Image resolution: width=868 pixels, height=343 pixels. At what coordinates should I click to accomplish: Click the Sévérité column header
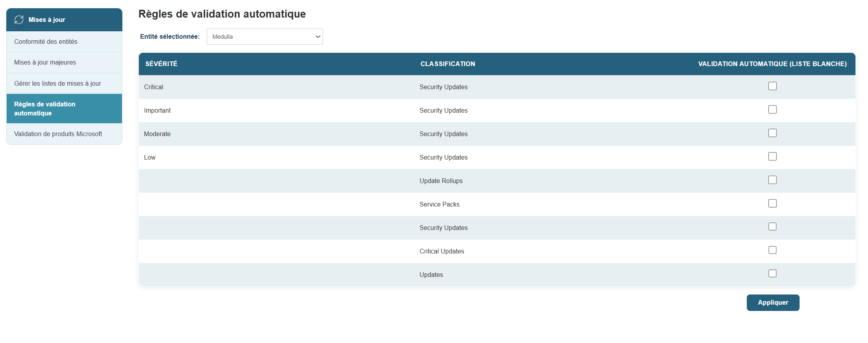(161, 64)
